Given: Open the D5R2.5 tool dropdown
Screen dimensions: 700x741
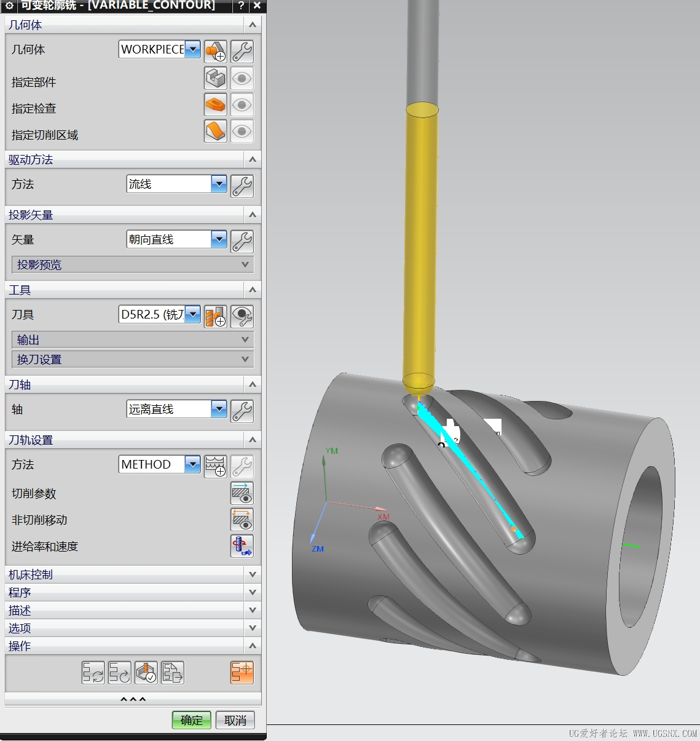Looking at the screenshot, I should coord(193,314).
